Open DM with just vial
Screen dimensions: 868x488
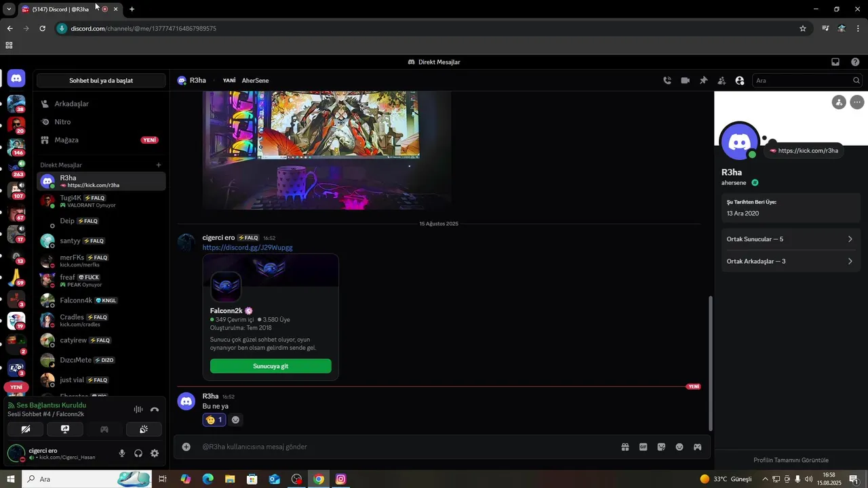[x=101, y=380]
